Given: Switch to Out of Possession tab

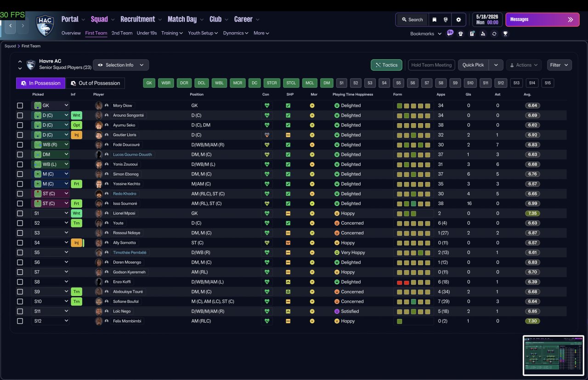Looking at the screenshot, I should tap(95, 83).
